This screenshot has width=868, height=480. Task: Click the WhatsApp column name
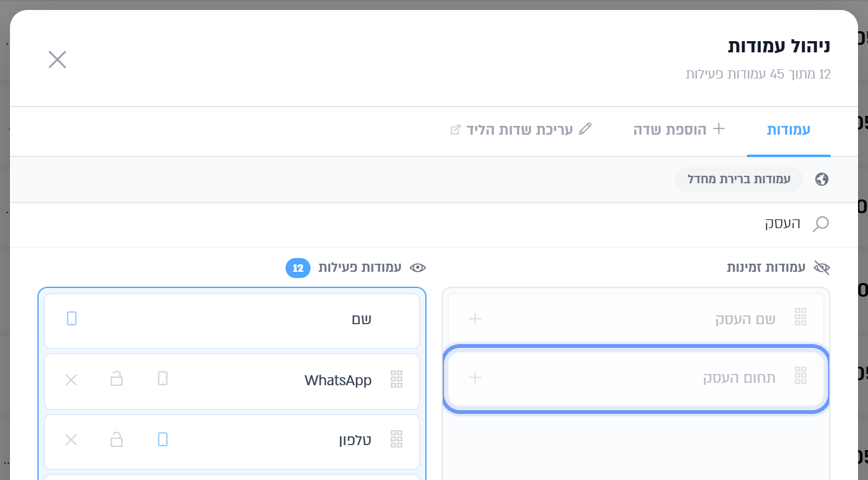coord(338,380)
